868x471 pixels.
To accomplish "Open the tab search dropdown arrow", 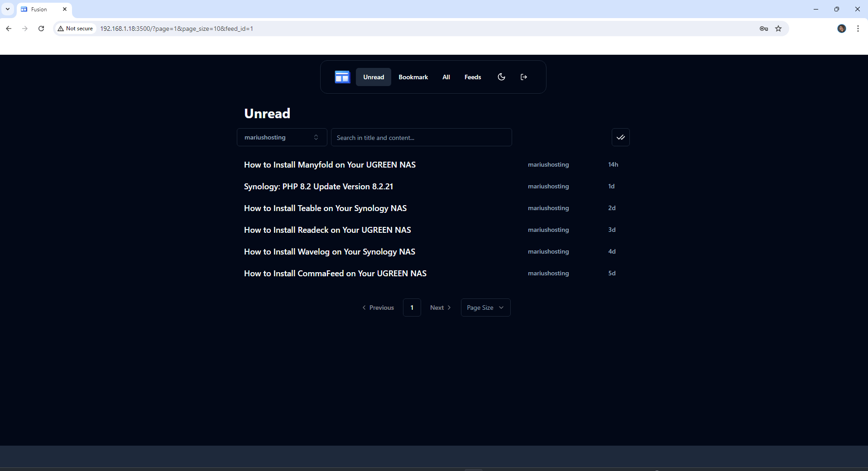I will [x=8, y=9].
